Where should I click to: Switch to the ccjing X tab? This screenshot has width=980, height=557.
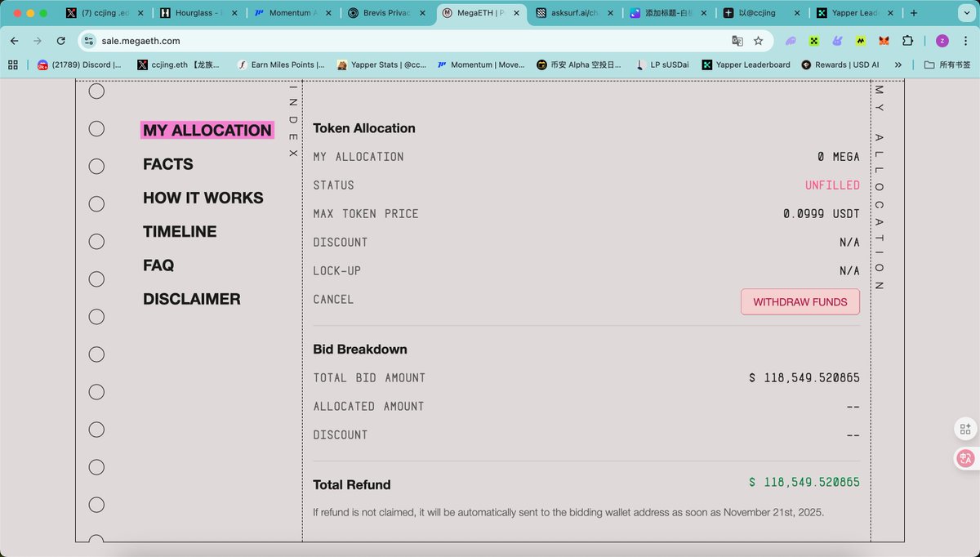[x=105, y=13]
